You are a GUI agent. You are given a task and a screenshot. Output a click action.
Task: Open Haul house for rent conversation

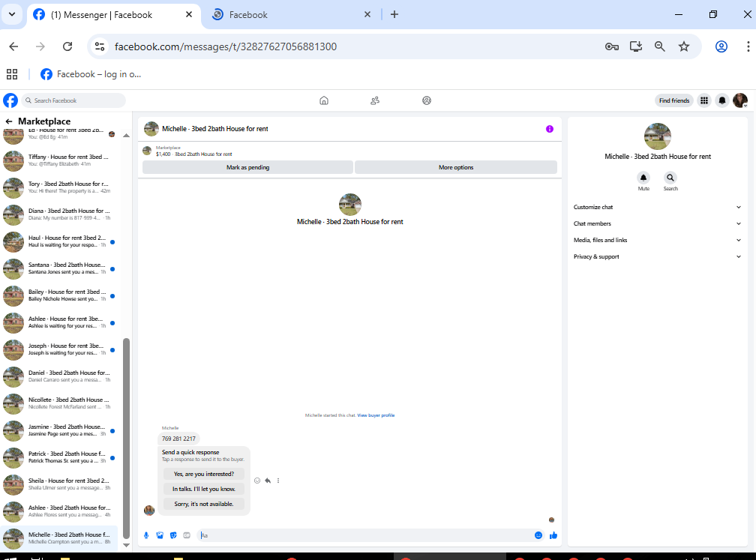coord(58,241)
